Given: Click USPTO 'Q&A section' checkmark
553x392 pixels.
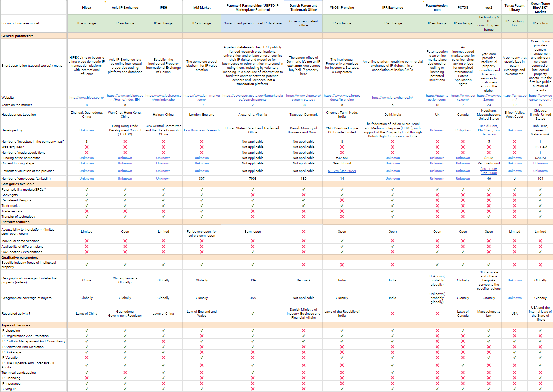Looking at the screenshot, I should tap(253, 252).
